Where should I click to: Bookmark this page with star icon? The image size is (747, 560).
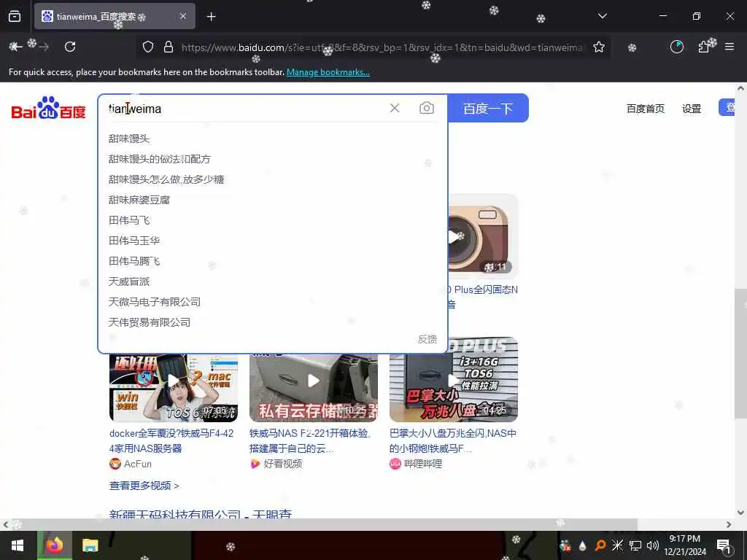click(599, 47)
